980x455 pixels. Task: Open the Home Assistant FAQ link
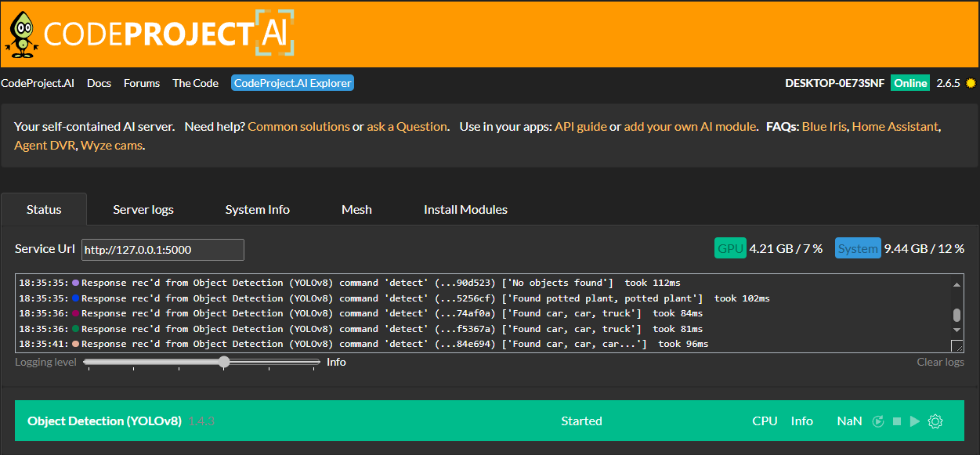click(895, 126)
